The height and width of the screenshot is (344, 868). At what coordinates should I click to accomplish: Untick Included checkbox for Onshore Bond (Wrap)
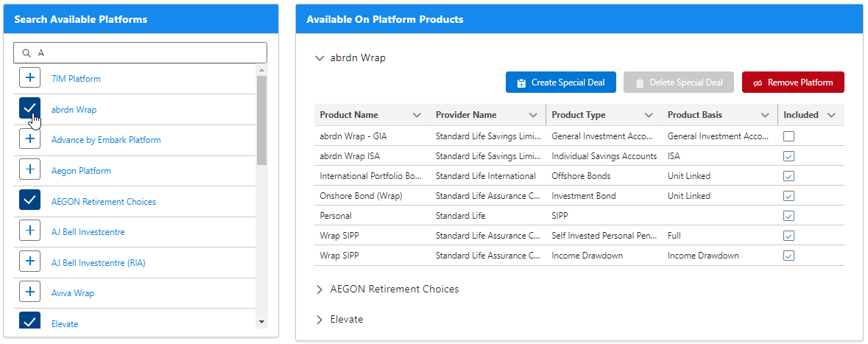pos(788,196)
